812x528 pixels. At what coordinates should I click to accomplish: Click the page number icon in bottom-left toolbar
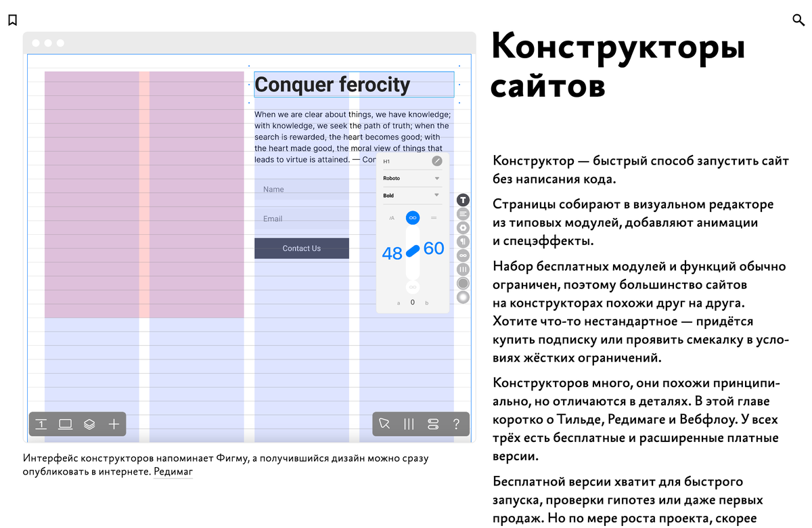click(41, 424)
